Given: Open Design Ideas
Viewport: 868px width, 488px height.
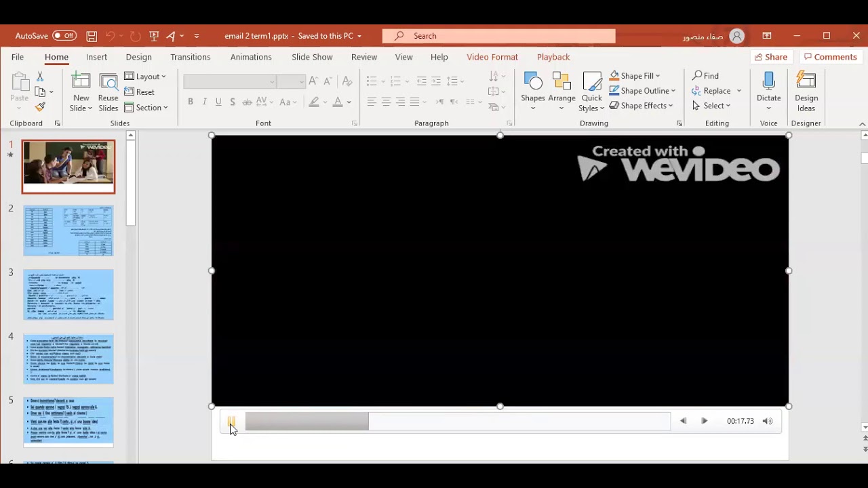Looking at the screenshot, I should (806, 92).
